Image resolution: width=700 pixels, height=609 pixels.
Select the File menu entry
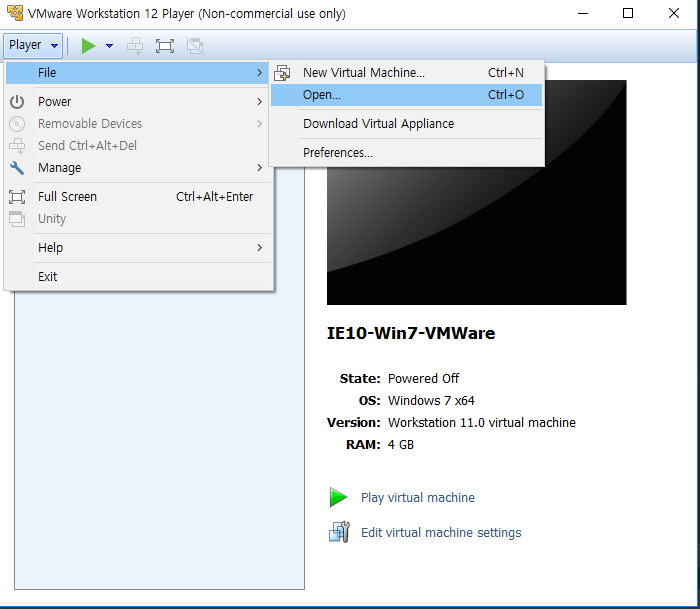pyautogui.click(x=137, y=73)
